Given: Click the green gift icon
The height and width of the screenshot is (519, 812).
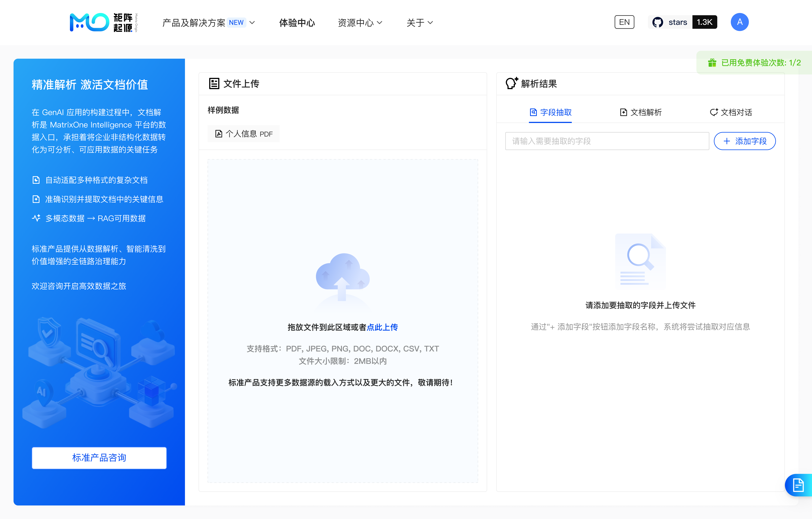Looking at the screenshot, I should [x=712, y=63].
